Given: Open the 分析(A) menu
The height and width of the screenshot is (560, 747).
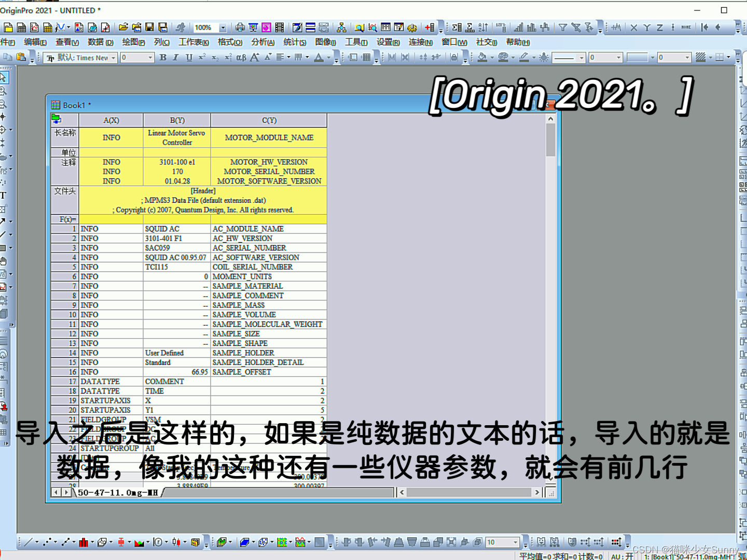Looking at the screenshot, I should coord(263,43).
